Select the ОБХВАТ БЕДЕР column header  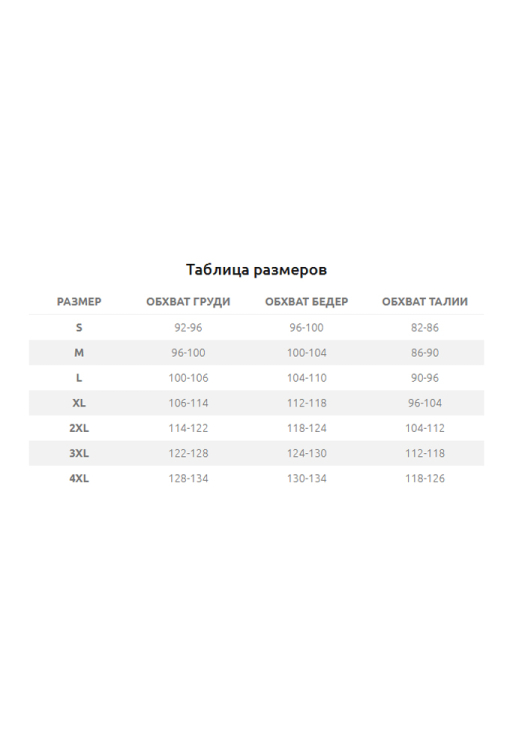(307, 302)
